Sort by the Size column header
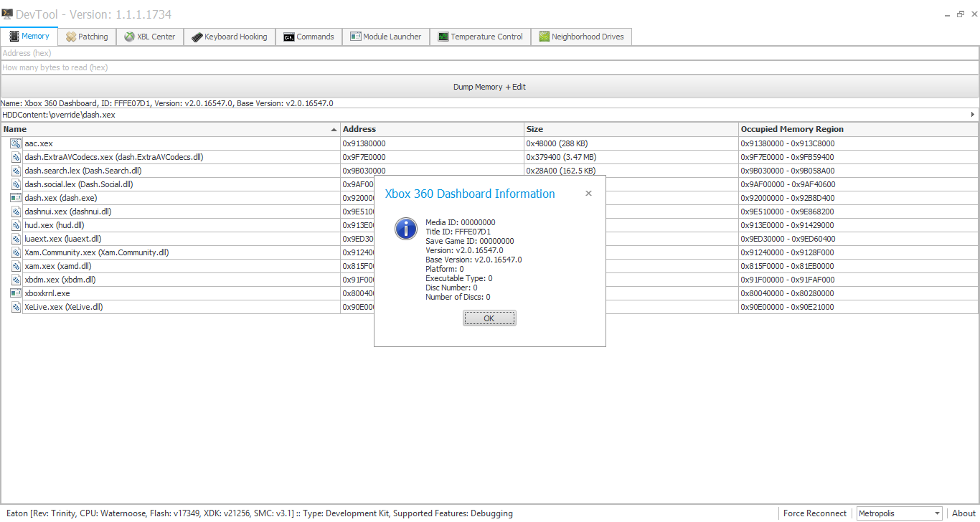The image size is (980, 522). click(x=631, y=129)
